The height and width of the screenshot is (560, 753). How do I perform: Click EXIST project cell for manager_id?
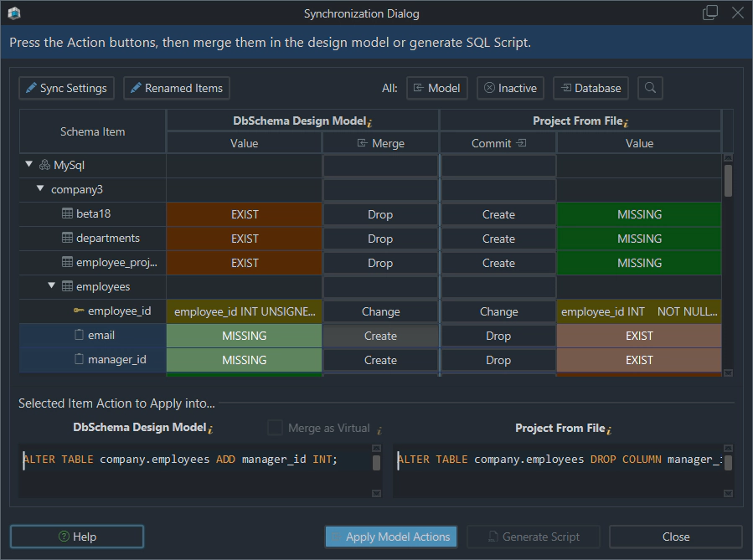(639, 360)
